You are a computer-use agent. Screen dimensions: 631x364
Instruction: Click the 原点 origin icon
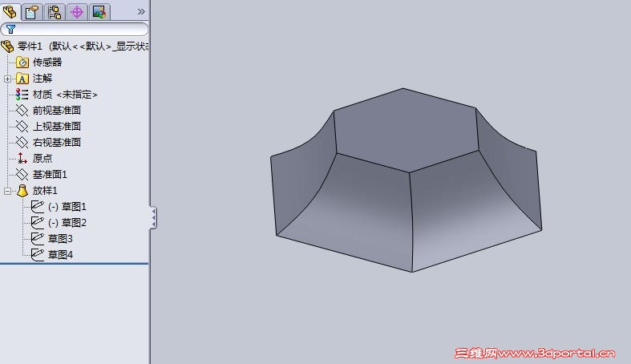(x=22, y=158)
